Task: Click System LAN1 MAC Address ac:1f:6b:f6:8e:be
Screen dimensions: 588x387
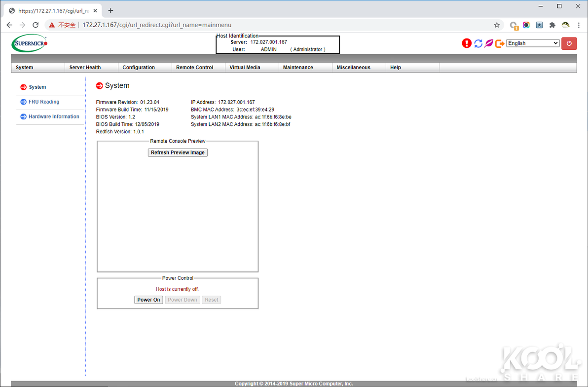Action: (241, 117)
